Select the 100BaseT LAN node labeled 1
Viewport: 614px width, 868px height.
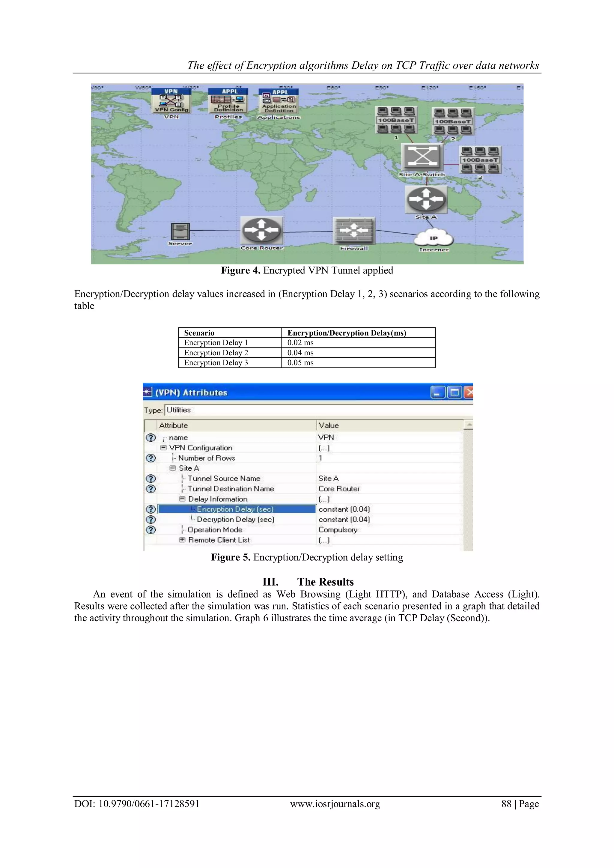[396, 120]
